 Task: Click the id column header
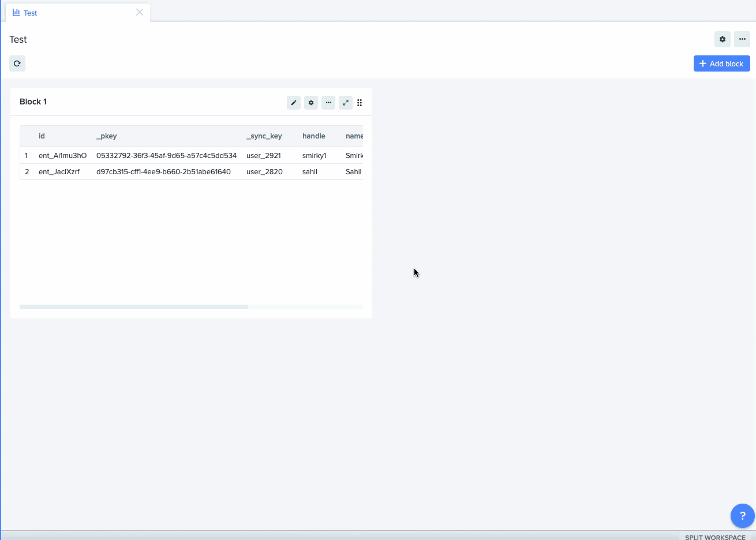pos(42,136)
